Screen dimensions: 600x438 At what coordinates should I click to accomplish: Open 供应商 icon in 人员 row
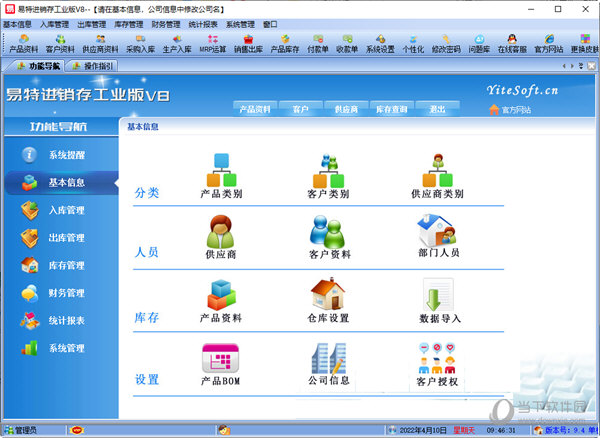coord(220,237)
